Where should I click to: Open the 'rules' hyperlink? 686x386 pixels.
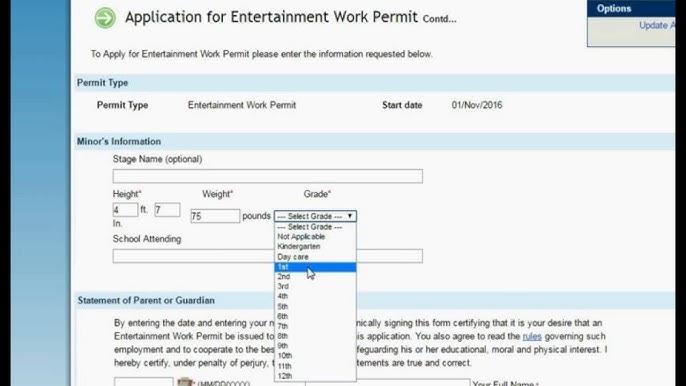point(532,336)
